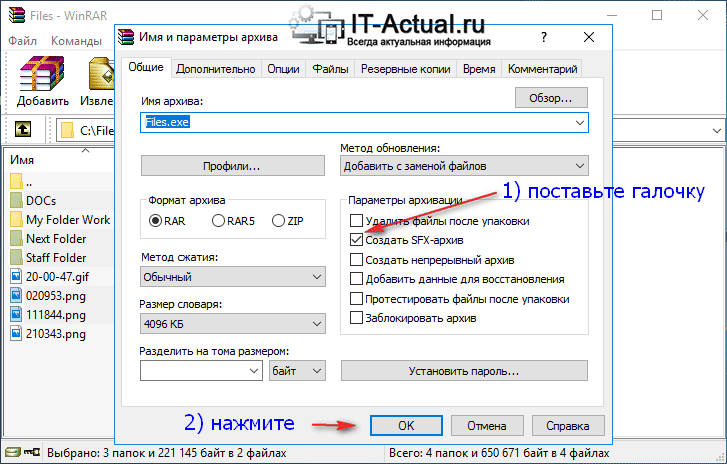Select the 20-00-47.gif image file icon
Viewport: 727px width, 464px height.
(x=16, y=277)
